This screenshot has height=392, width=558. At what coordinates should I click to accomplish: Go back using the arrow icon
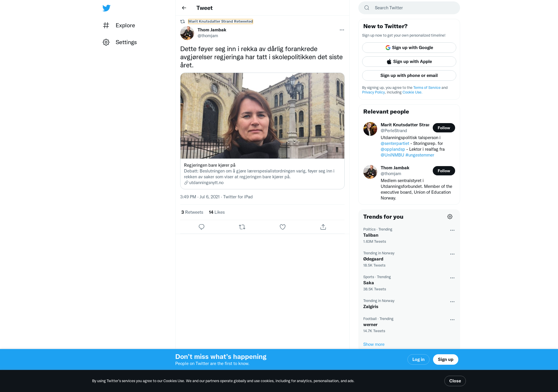184,8
